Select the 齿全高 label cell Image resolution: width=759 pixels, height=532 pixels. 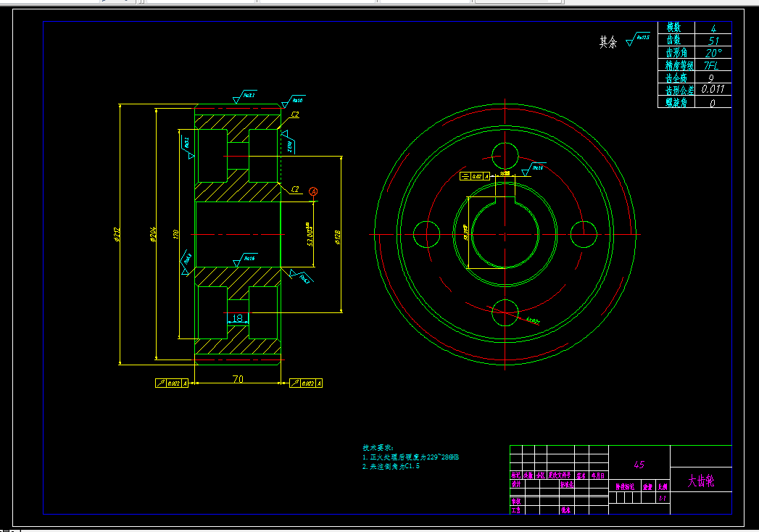pyautogui.click(x=676, y=78)
